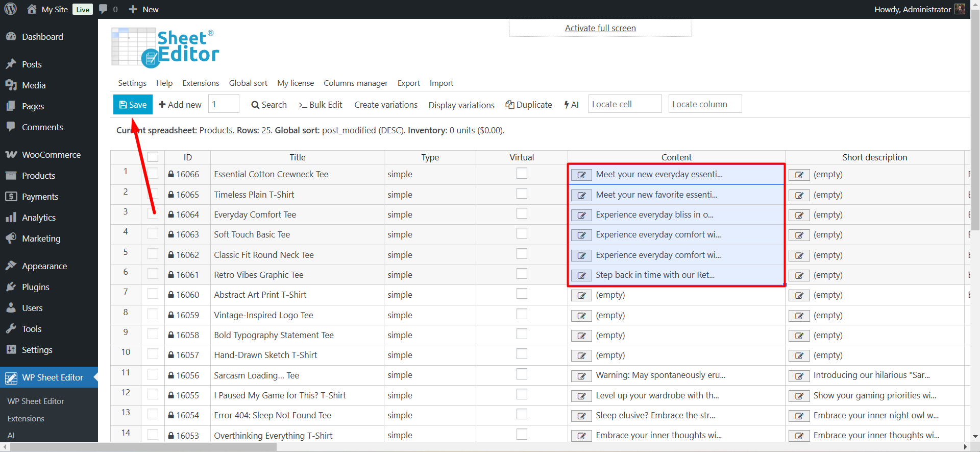Screen dimensions: 980x452
Task: Open the New content dropdown in admin bar
Action: tap(144, 9)
